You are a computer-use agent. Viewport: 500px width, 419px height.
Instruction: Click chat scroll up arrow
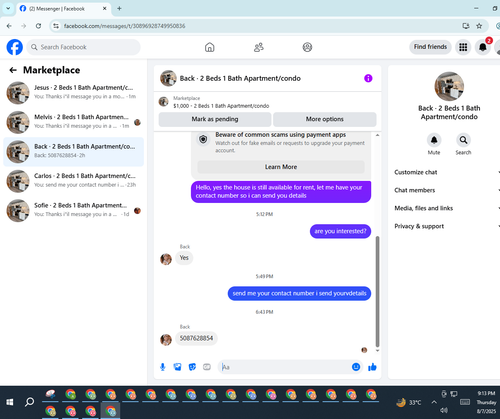tap(377, 135)
